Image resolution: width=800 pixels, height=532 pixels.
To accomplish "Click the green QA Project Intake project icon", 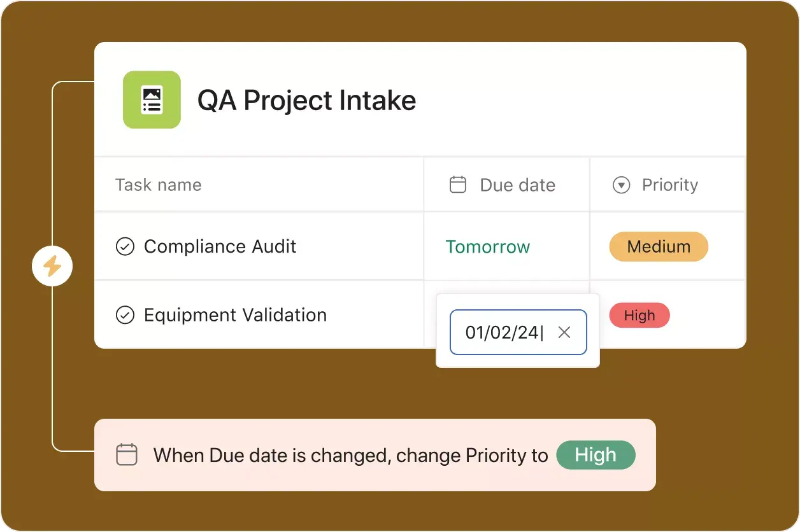I will pos(152,100).
